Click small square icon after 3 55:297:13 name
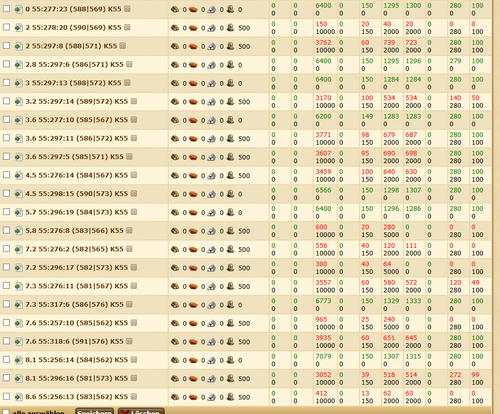The height and width of the screenshot is (414, 500). (127, 83)
